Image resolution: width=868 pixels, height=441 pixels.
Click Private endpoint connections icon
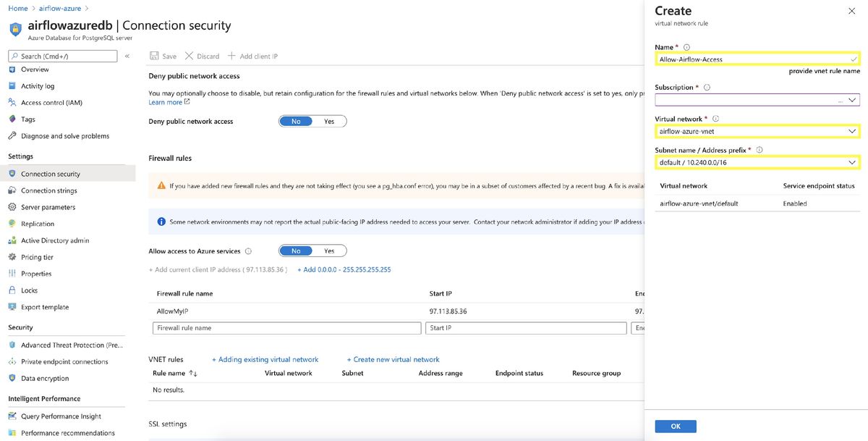coord(12,361)
